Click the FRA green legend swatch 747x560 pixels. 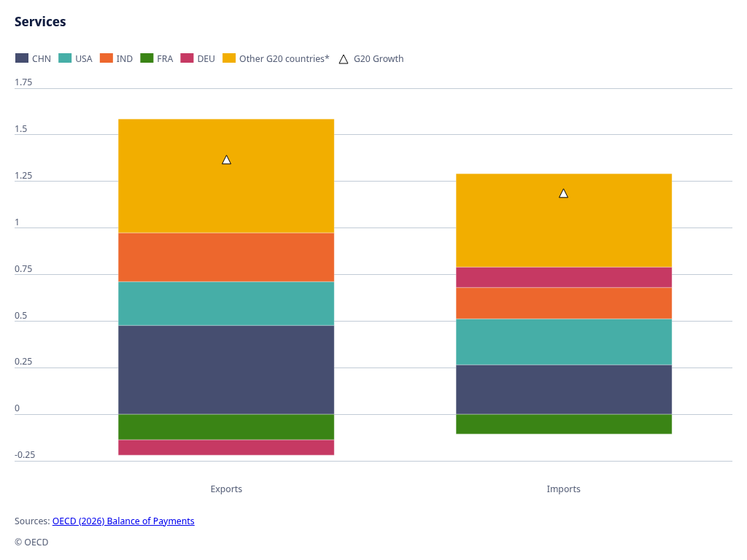click(x=146, y=58)
